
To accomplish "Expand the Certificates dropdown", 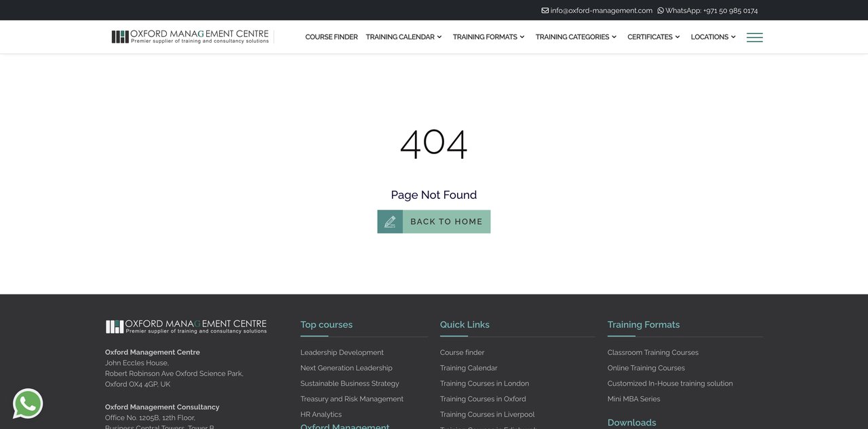I will click(x=653, y=37).
